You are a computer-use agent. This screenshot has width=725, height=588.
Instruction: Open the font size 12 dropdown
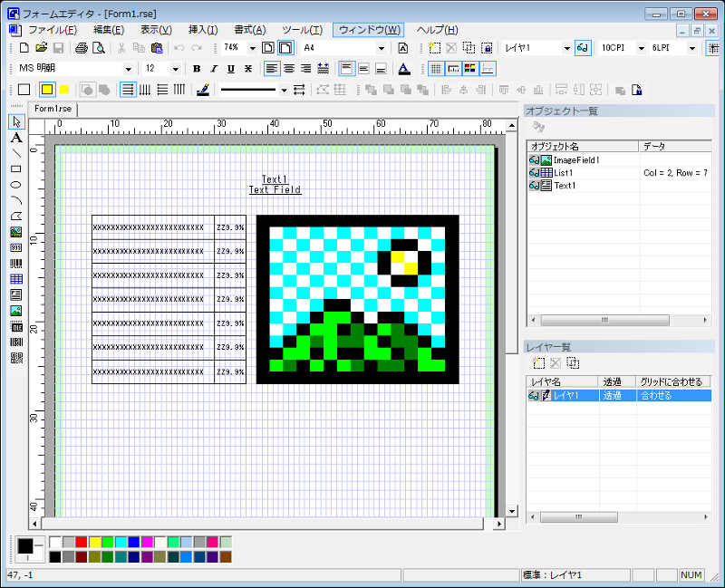tap(176, 69)
